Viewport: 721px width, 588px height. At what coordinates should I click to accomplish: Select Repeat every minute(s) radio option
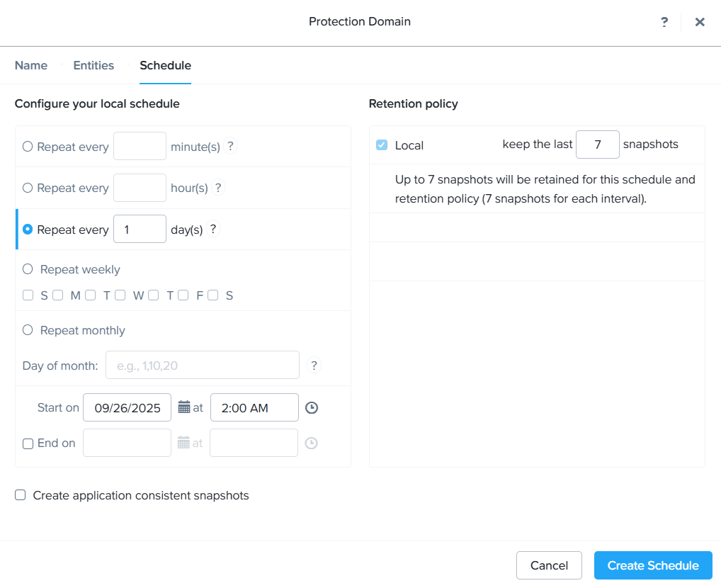28,147
